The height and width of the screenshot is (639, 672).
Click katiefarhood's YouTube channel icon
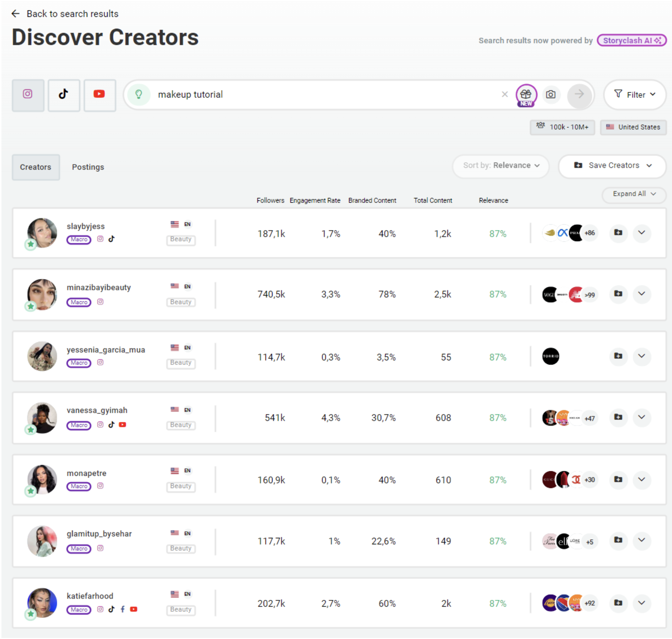coord(133,609)
